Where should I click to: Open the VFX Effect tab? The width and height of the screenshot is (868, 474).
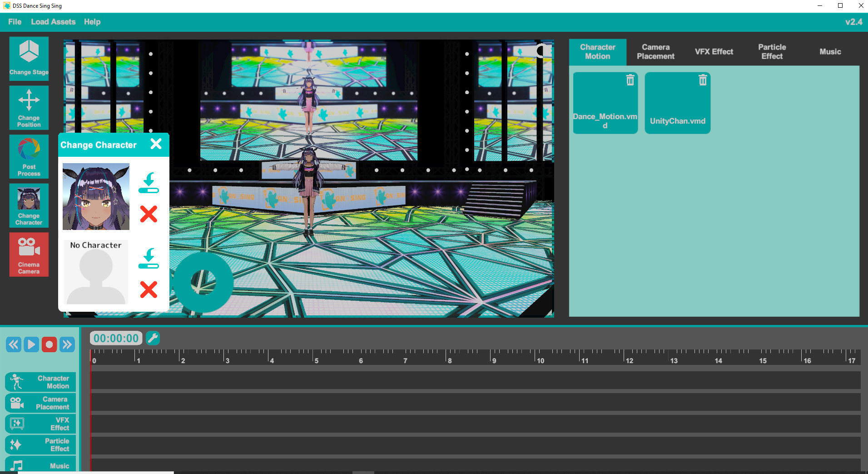713,51
